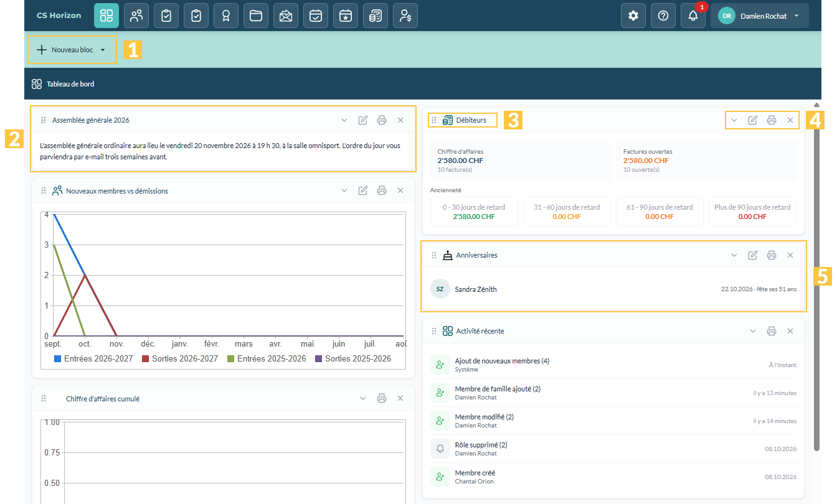Collapse the Anniversaires block

734,255
